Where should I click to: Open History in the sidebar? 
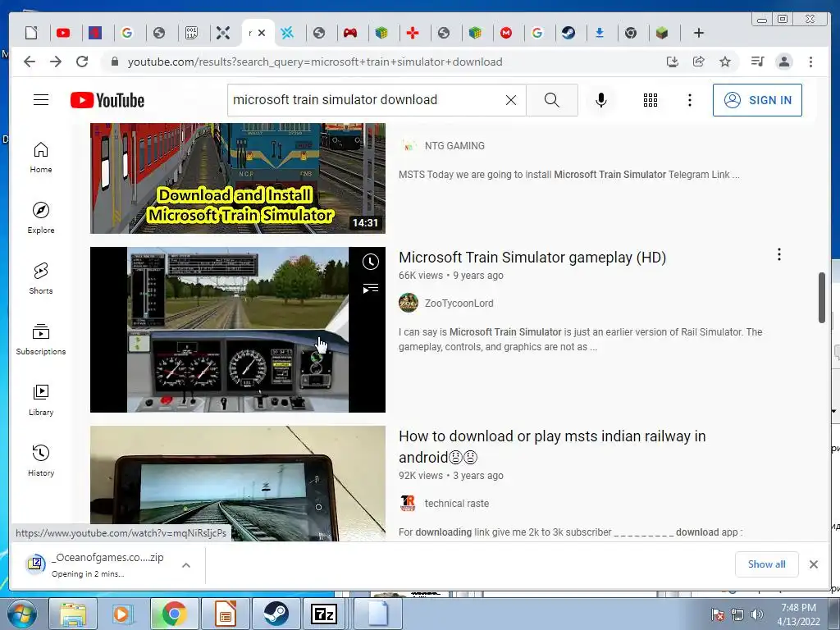click(41, 461)
